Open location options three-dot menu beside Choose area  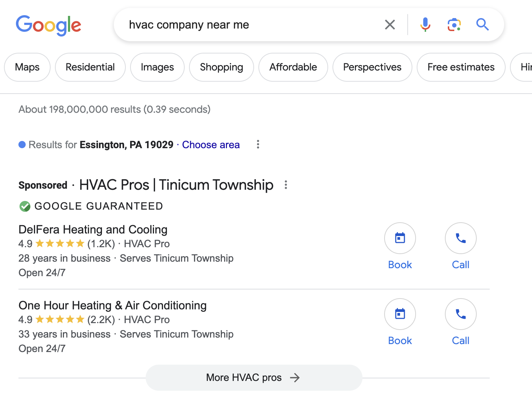tap(258, 144)
